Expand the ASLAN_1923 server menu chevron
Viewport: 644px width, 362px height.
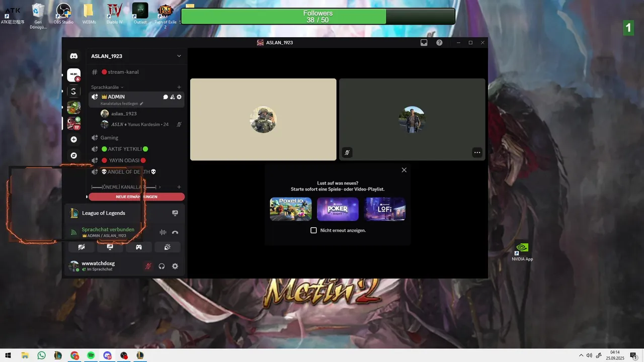pos(179,56)
